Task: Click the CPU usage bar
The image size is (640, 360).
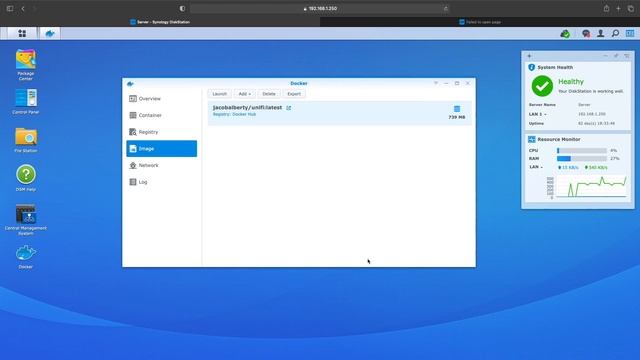Action: tap(582, 151)
